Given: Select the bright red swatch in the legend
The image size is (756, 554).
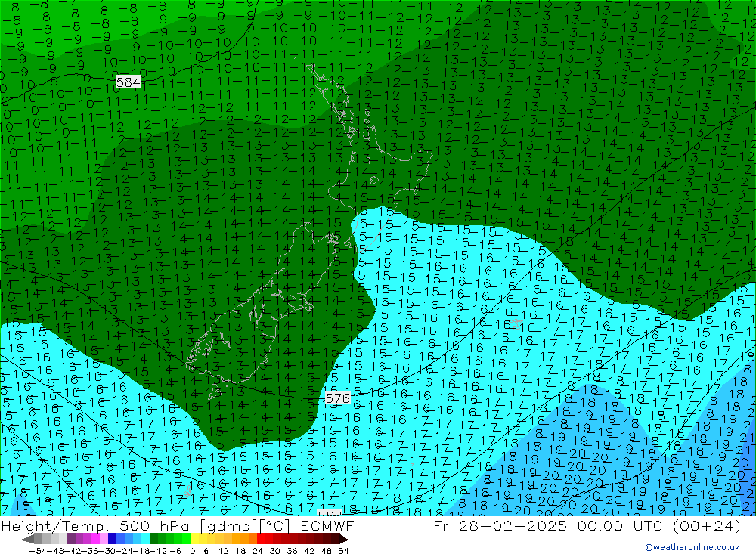Looking at the screenshot, I should click(x=263, y=539).
